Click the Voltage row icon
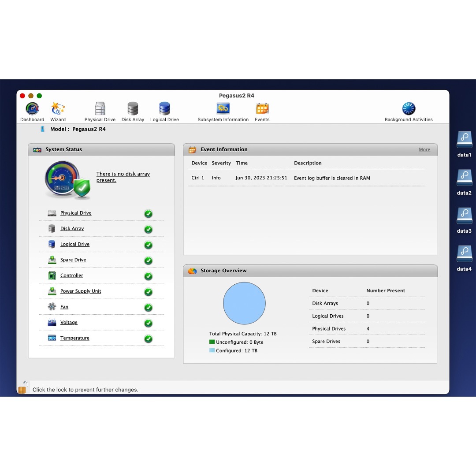The image size is (476, 476). point(52,322)
